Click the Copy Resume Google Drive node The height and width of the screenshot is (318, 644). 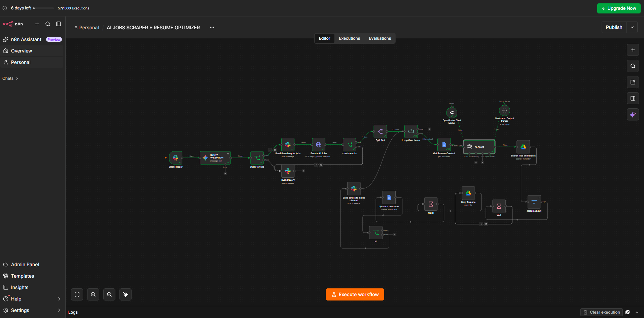[468, 193]
